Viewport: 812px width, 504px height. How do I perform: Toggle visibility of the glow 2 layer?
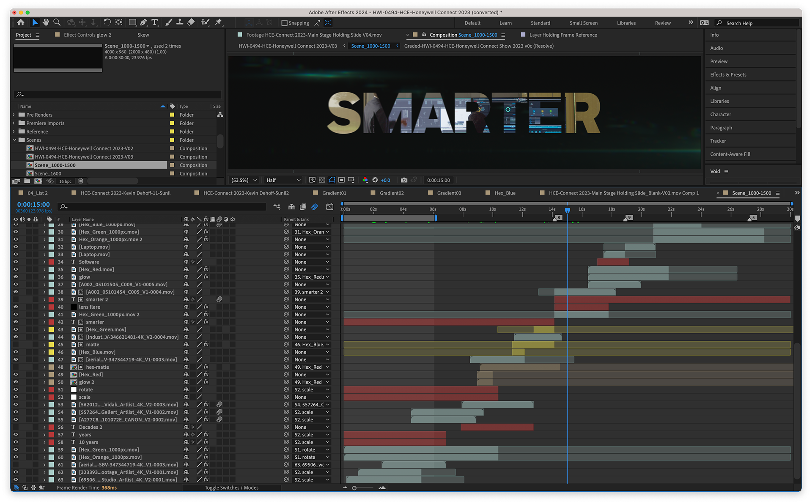tap(16, 382)
